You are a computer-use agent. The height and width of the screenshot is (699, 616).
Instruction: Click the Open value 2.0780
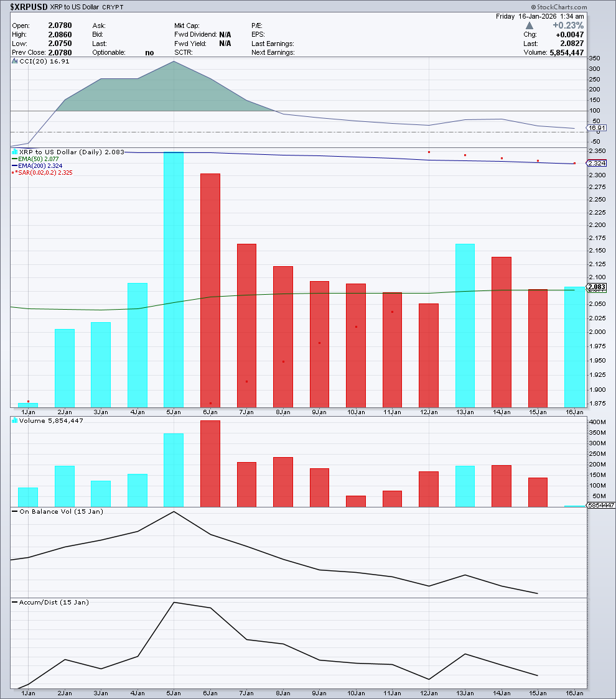60,25
